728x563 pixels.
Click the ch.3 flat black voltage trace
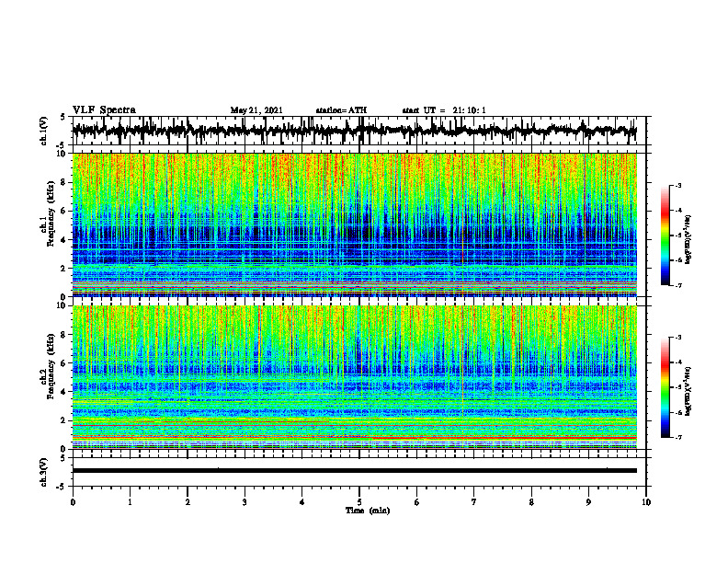pos(355,471)
